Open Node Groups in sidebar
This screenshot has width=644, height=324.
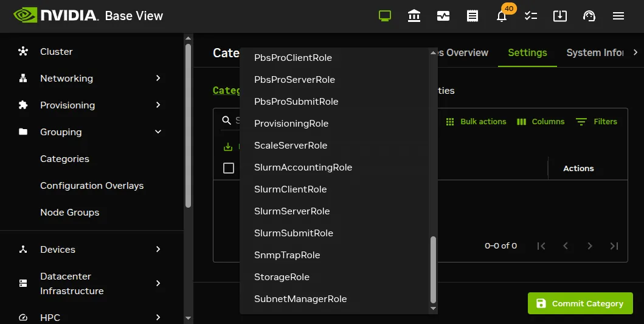click(70, 212)
